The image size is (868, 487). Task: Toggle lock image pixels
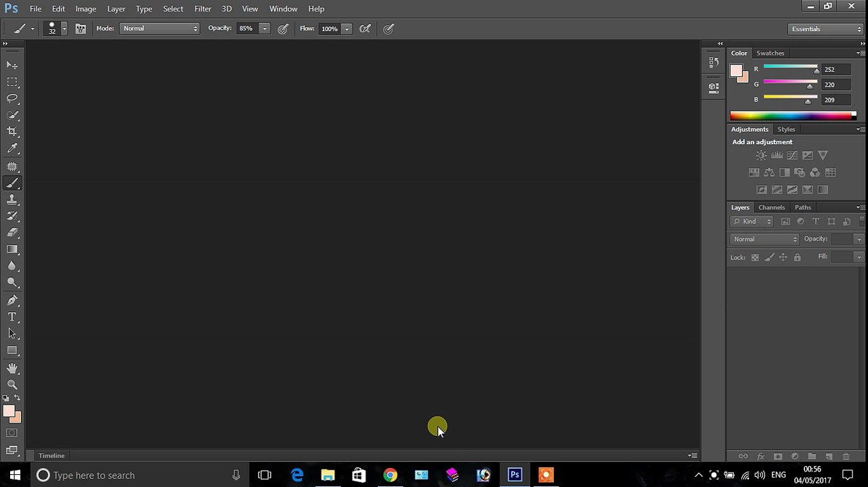[x=769, y=258]
